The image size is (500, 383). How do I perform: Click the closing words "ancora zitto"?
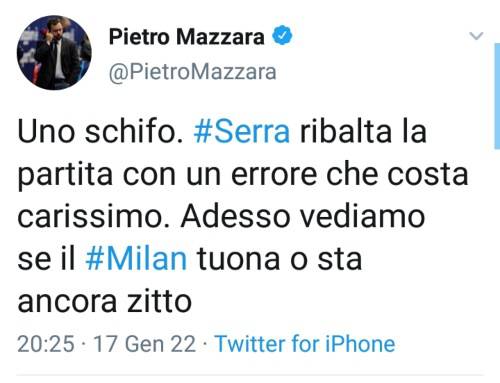(x=105, y=301)
